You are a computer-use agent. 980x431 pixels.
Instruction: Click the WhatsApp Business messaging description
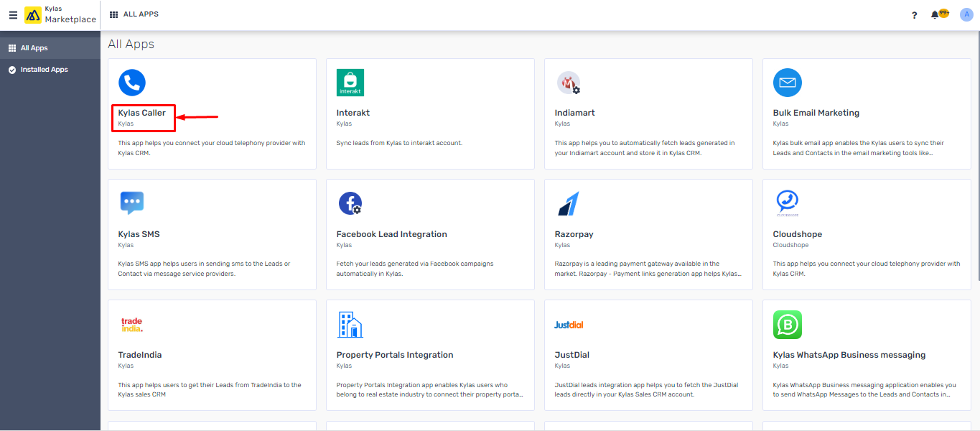coord(864,389)
